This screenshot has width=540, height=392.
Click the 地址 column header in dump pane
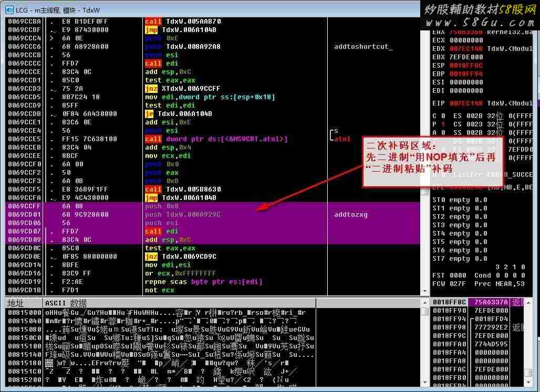24,303
